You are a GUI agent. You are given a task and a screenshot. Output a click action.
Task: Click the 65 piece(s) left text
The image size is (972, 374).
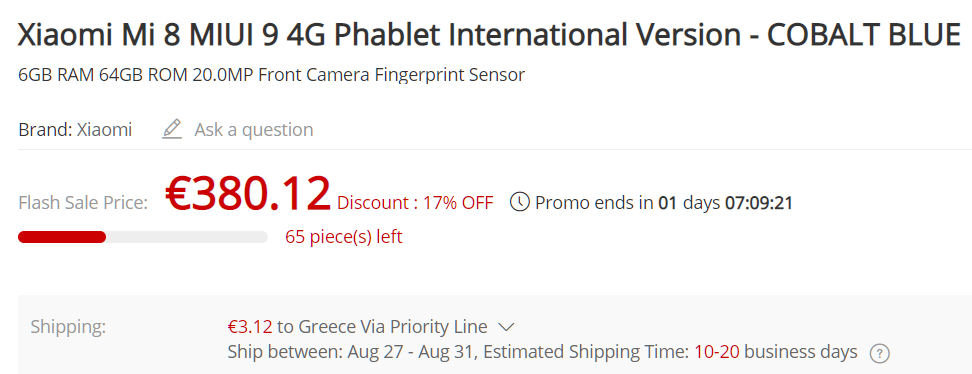click(343, 237)
